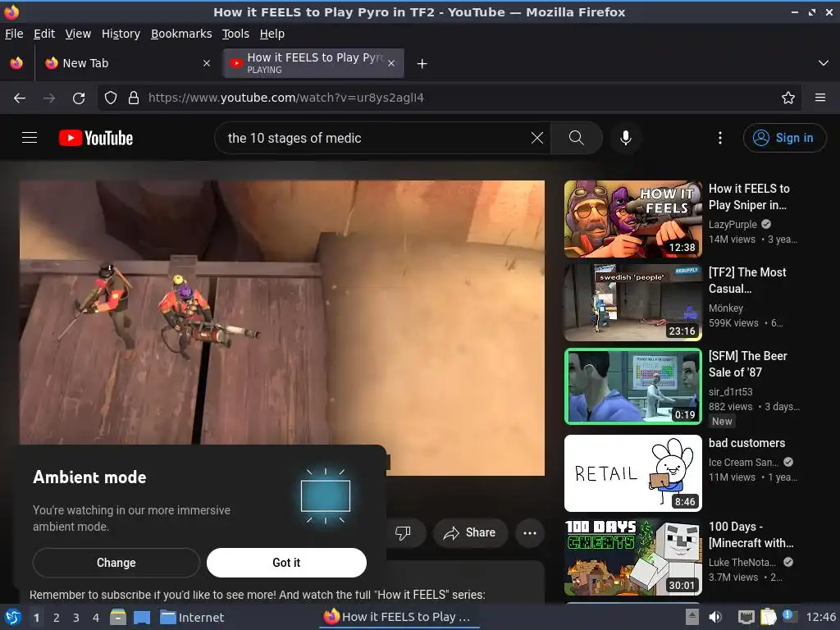Open the taskbar start menu icon
Screen dimensions: 840x630
pos(12,617)
